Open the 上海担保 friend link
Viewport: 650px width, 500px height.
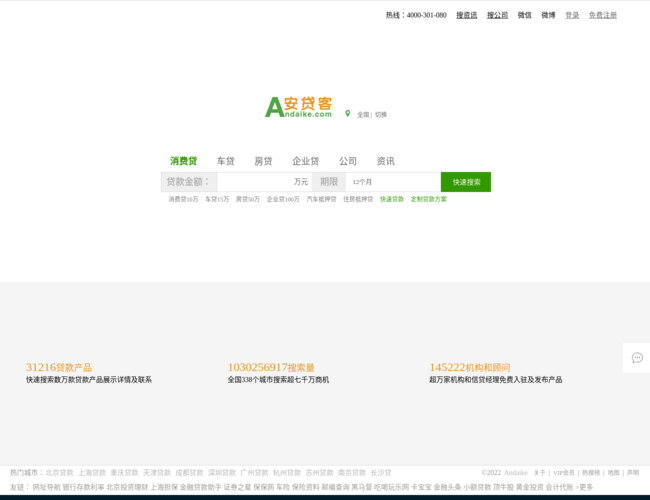164,487
